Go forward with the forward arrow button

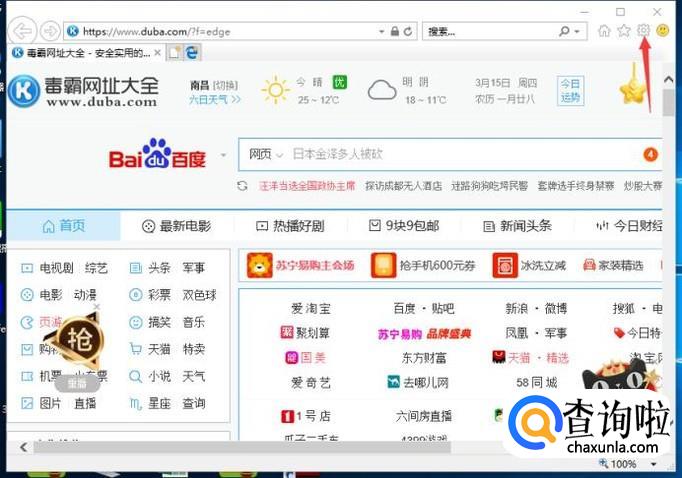point(50,31)
